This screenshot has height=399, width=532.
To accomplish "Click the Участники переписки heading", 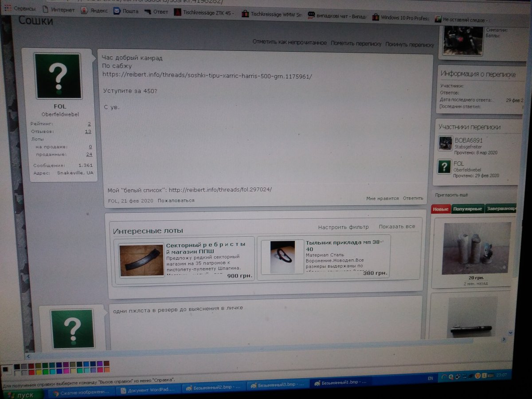I will point(469,127).
